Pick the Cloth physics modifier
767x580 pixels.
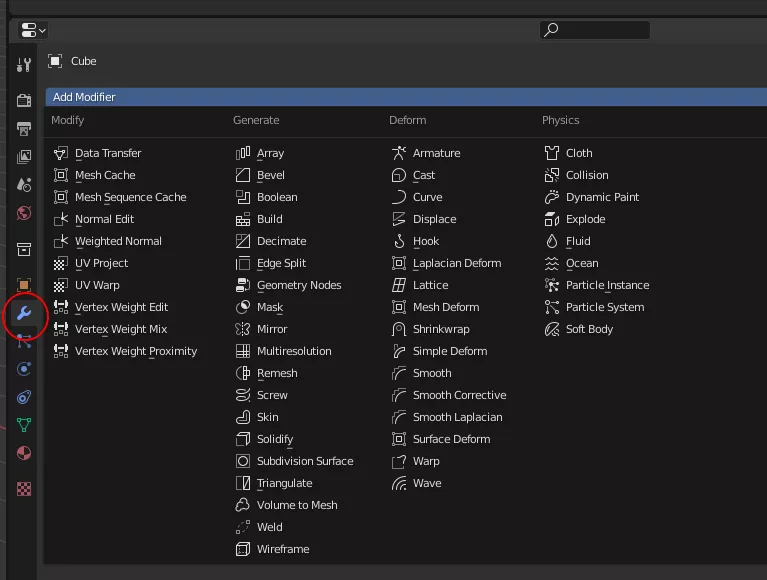pyautogui.click(x=578, y=153)
